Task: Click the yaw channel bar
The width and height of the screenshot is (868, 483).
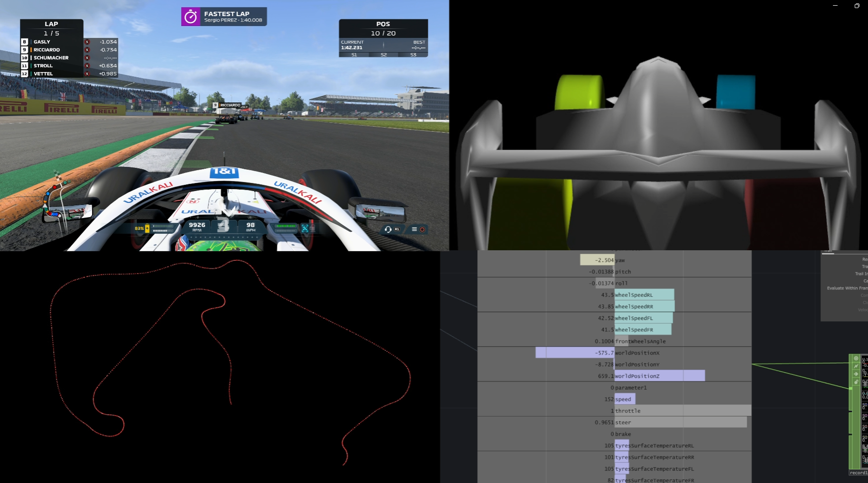Action: pos(597,260)
